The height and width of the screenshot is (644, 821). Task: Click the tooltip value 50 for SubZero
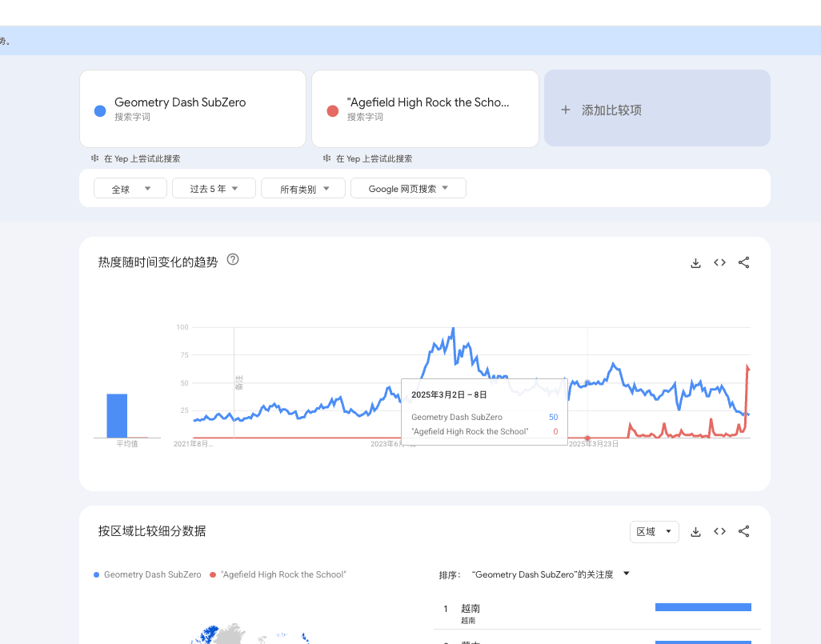click(x=554, y=418)
